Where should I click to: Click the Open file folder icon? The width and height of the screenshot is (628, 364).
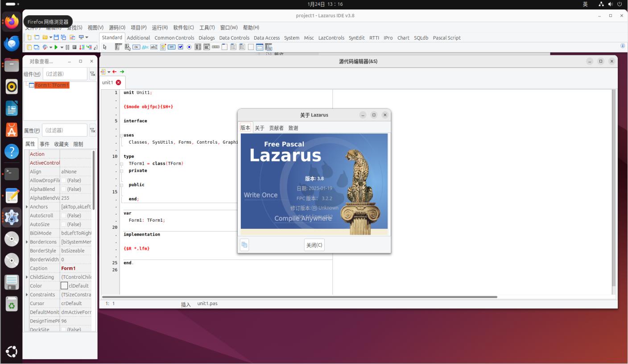45,37
